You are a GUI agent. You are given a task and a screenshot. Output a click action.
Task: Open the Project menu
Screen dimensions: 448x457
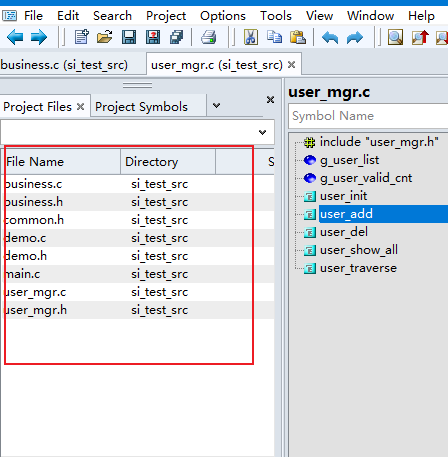click(166, 16)
